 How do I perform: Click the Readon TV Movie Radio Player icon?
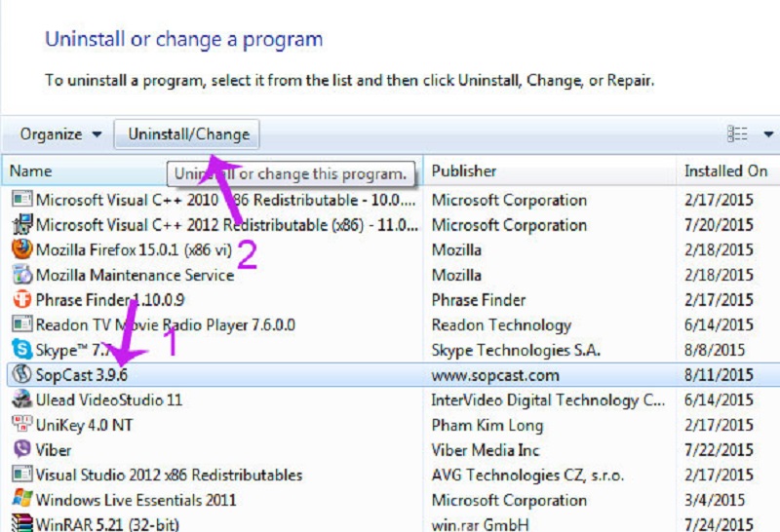pos(21,324)
